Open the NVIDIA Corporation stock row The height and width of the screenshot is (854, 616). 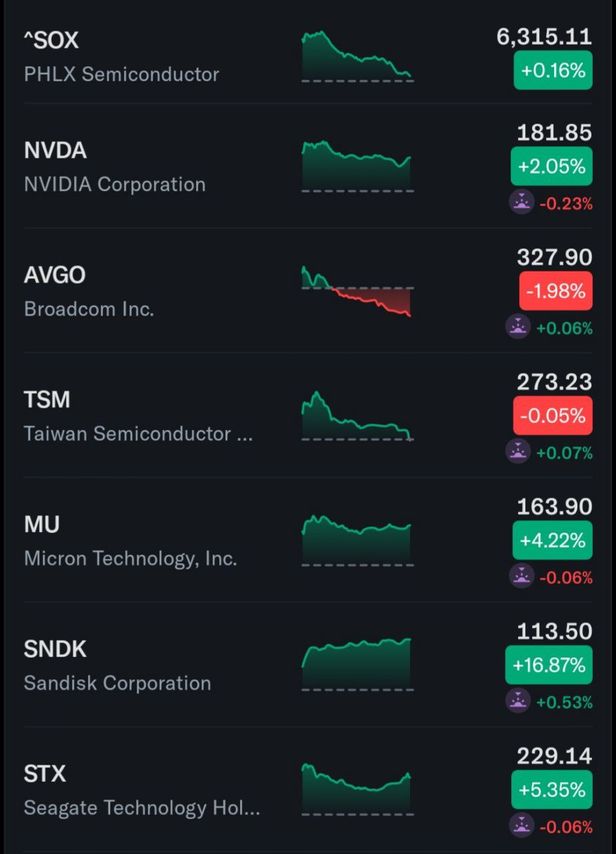coord(115,184)
